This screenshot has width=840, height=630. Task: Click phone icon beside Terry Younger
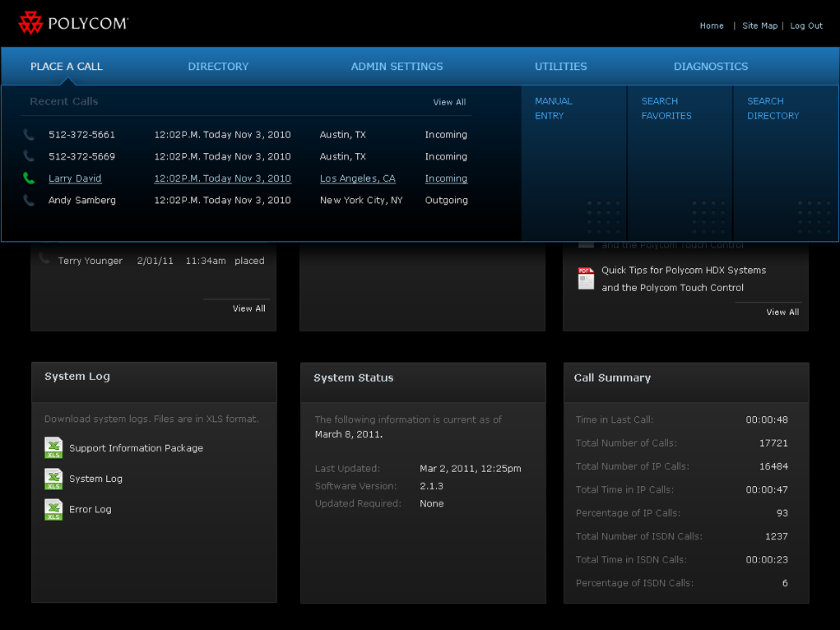tap(44, 260)
